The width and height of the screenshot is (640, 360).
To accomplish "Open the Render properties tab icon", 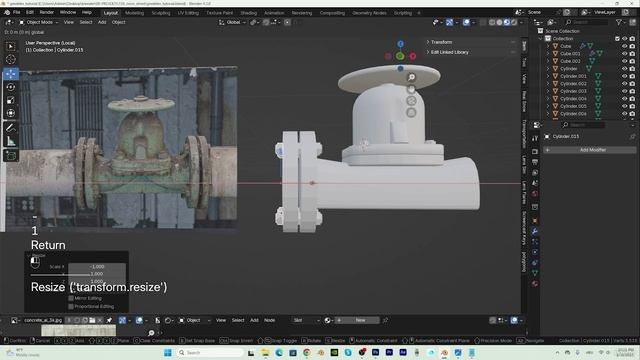I will (535, 151).
